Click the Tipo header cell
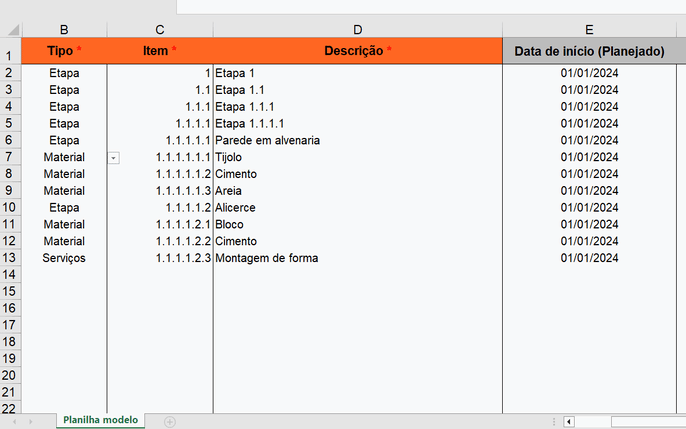 click(64, 51)
